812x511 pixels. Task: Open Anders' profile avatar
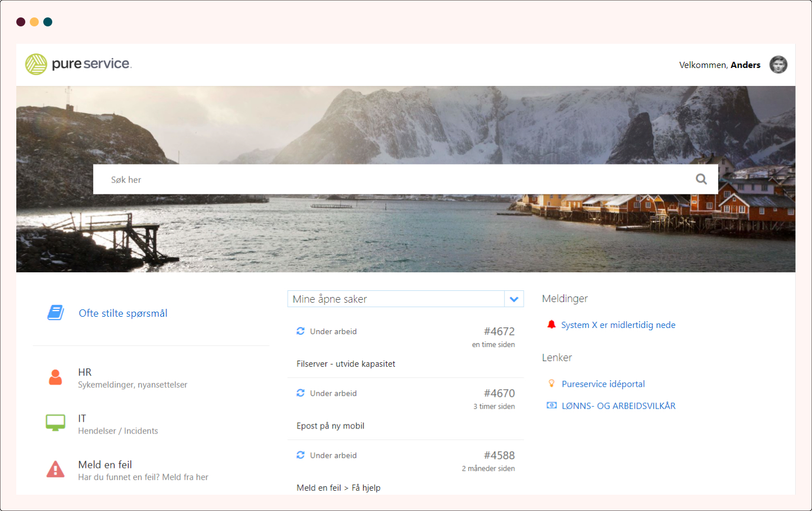(778, 65)
